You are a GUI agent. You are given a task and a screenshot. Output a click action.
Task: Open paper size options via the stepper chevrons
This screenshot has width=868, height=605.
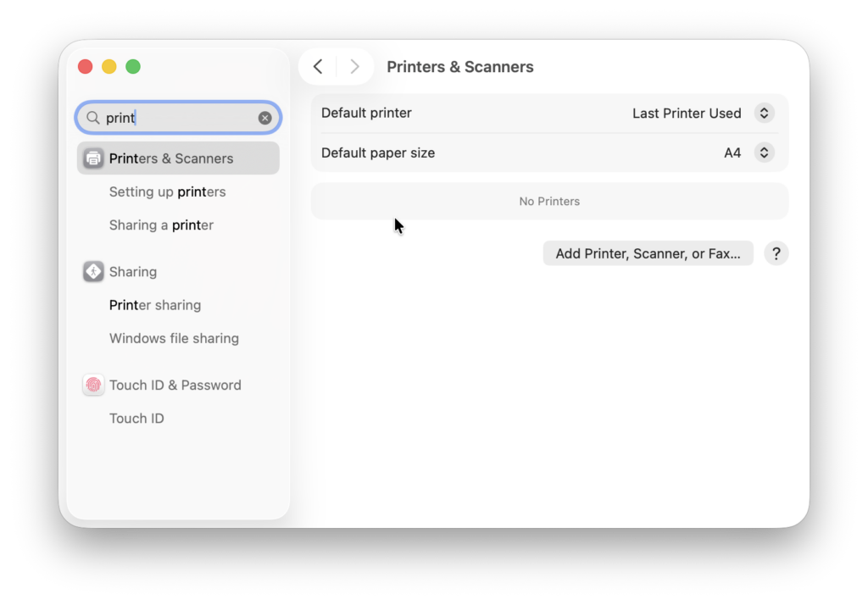[763, 153]
